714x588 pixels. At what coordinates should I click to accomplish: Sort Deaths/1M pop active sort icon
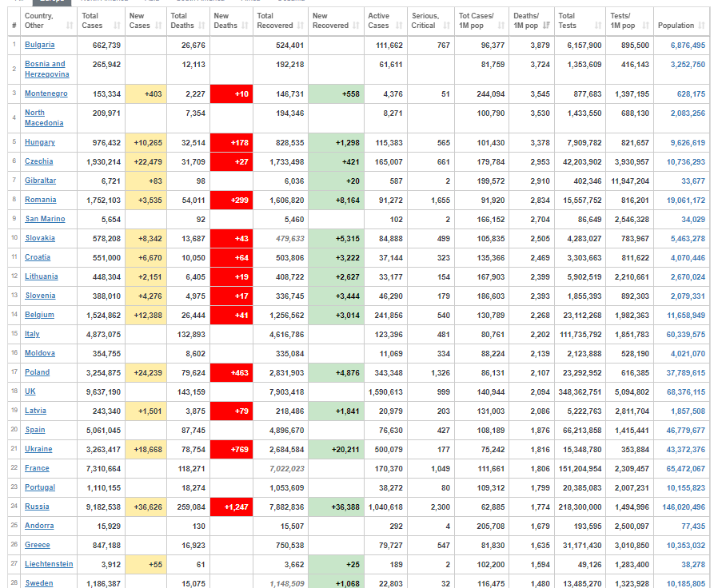546,26
